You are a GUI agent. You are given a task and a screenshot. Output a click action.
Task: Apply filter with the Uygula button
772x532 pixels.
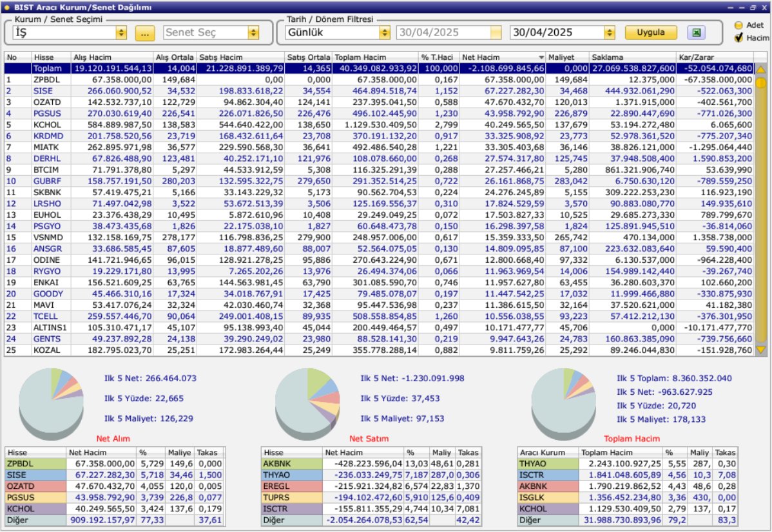650,32
